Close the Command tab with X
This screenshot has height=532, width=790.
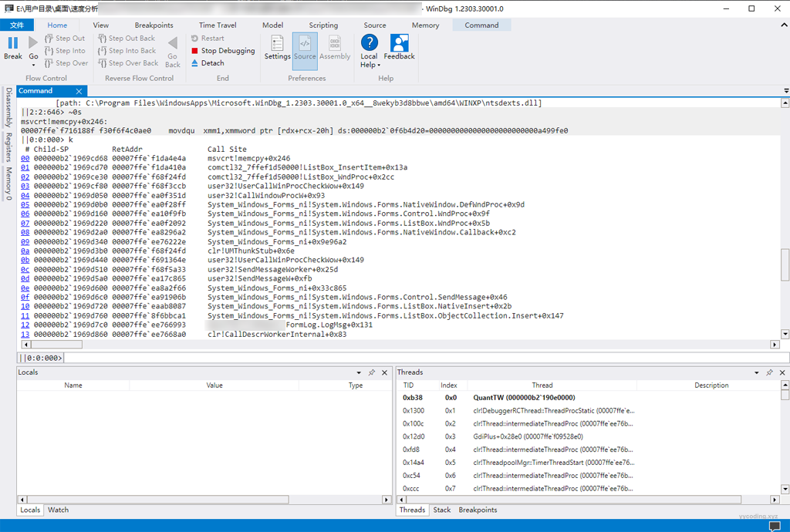pyautogui.click(x=78, y=91)
